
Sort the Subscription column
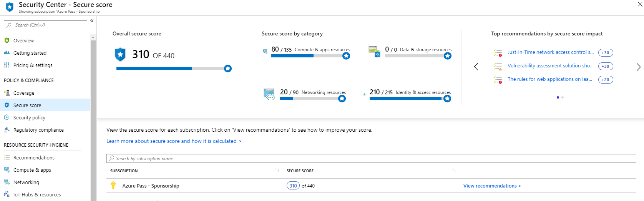pyautogui.click(x=277, y=171)
